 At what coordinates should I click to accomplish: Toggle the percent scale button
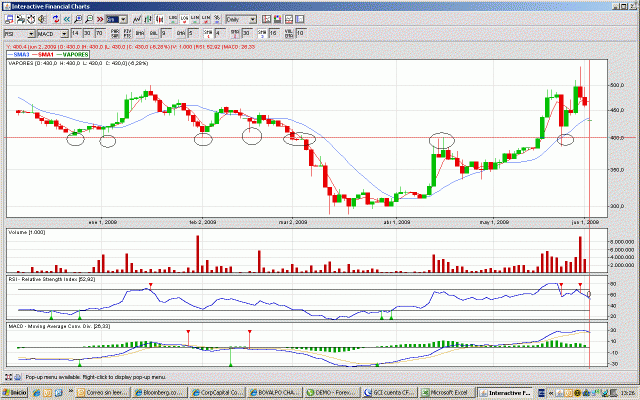pyautogui.click(x=217, y=19)
